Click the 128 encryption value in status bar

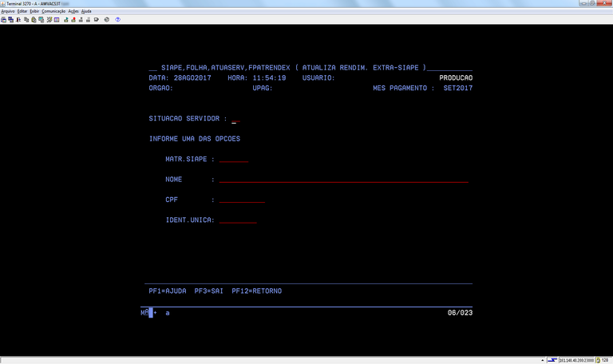(605, 360)
